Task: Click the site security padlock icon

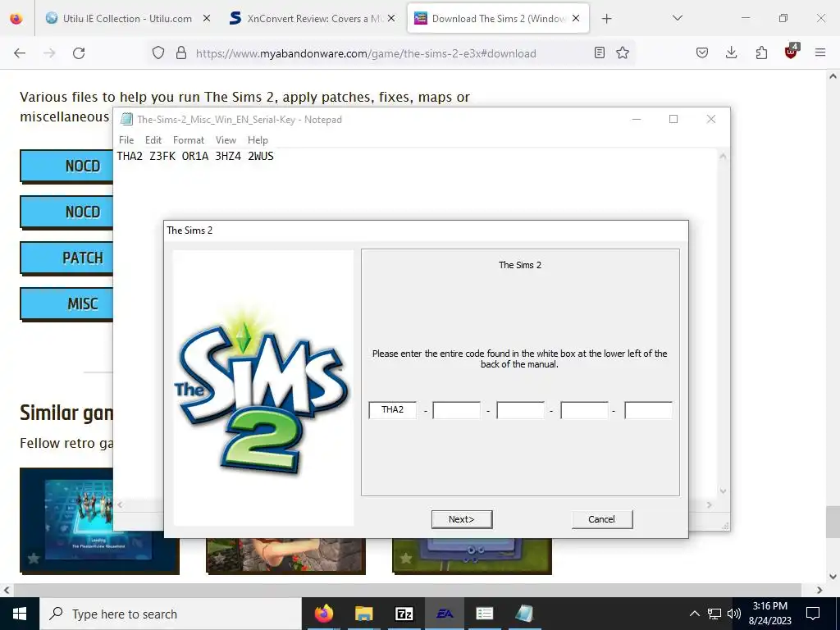Action: tap(181, 53)
